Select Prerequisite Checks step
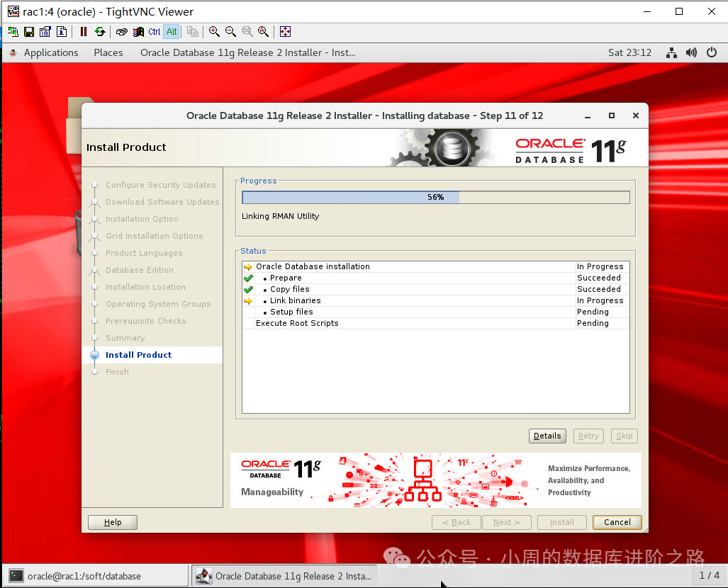Screen dimensions: 728x588 [x=146, y=321]
